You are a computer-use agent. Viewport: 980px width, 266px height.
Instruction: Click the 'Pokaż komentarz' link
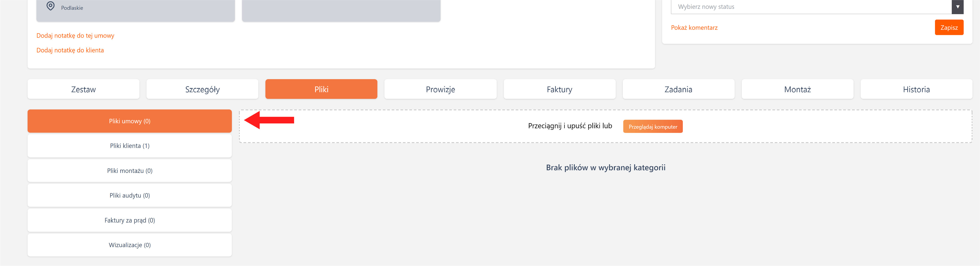click(694, 27)
